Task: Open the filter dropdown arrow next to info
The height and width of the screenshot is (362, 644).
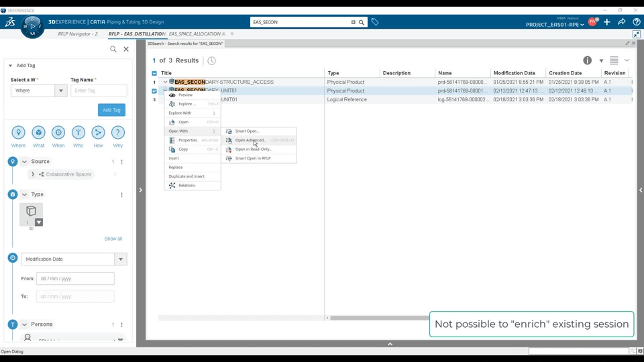Action: tap(601, 61)
